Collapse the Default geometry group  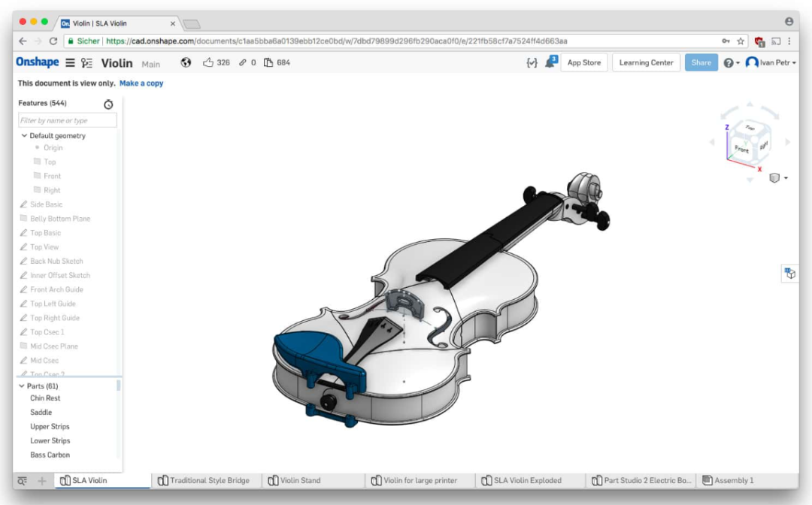(24, 135)
